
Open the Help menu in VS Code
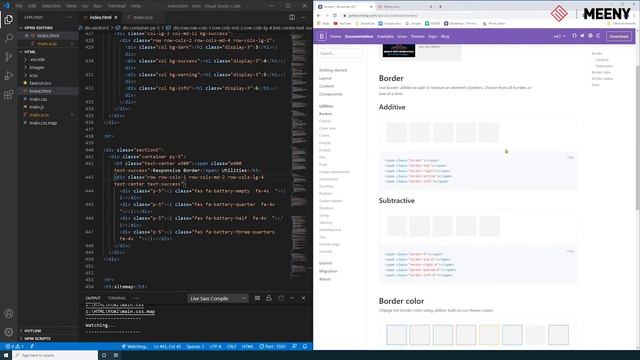pos(136,6)
